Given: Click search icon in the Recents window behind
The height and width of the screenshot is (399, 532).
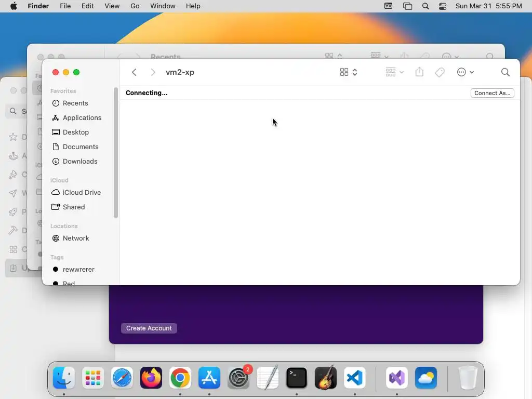Looking at the screenshot, I should click(489, 56).
